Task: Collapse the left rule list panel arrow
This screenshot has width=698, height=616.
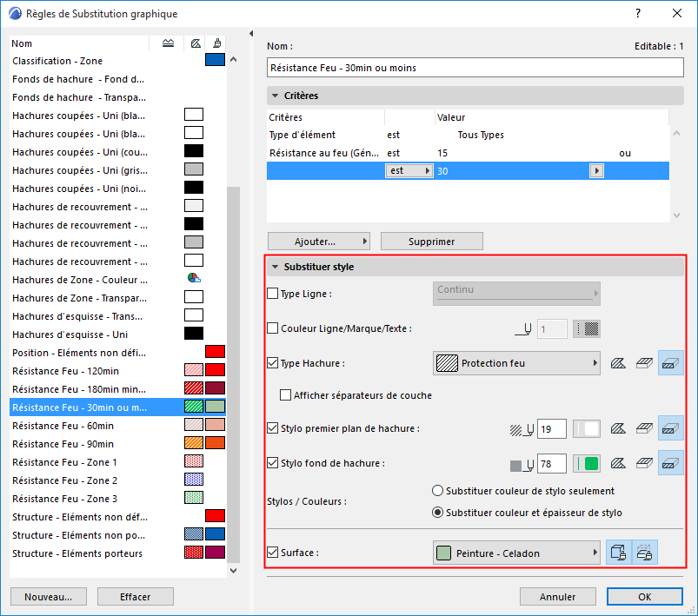Action: (251, 33)
